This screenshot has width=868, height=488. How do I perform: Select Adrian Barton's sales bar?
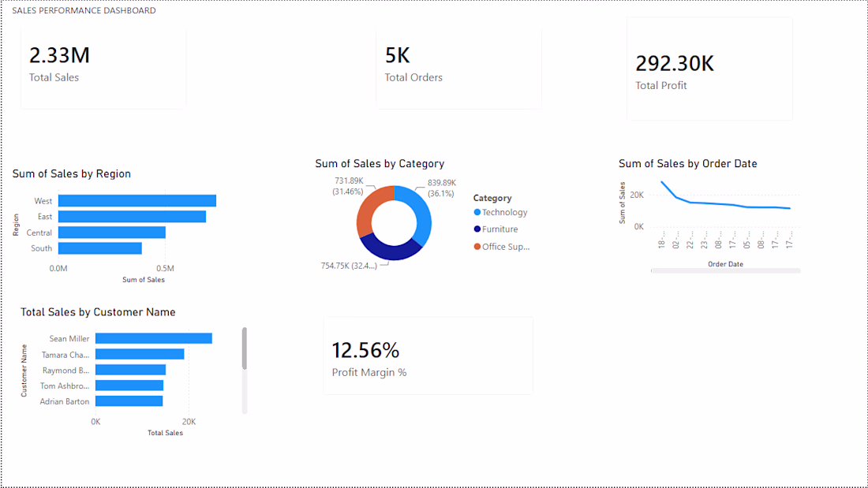pos(129,401)
